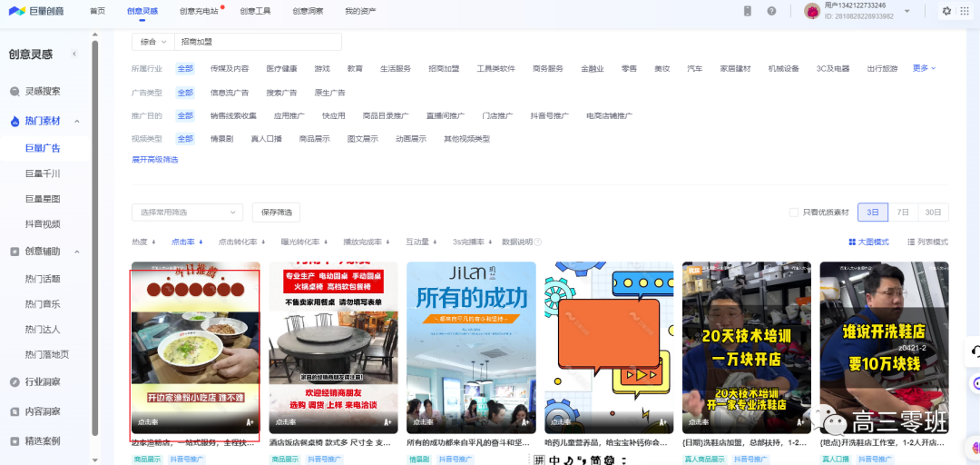
Task: Collapse the 热门素材 sidebar group
Action: (77, 122)
